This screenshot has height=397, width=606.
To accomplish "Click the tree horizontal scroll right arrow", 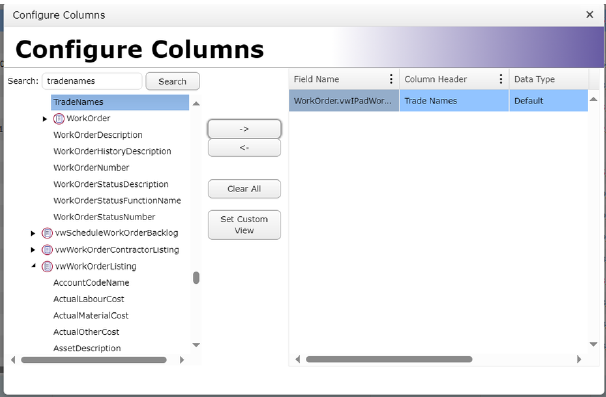I will (x=182, y=360).
